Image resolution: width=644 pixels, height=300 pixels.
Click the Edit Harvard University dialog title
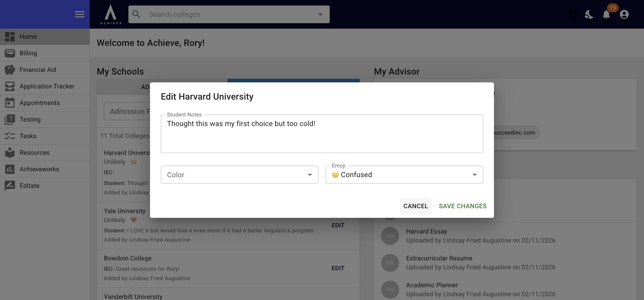click(x=207, y=96)
